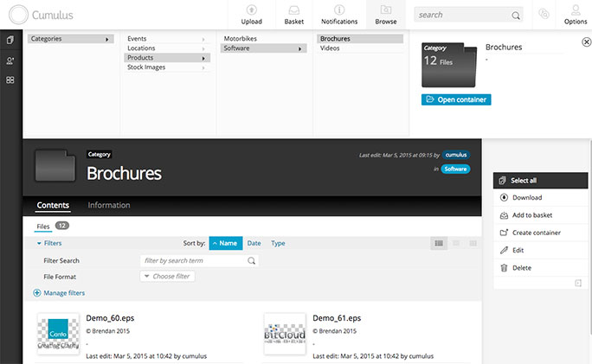Image resolution: width=592 pixels, height=364 pixels.
Task: Collapse the Filters section
Action: point(49,244)
